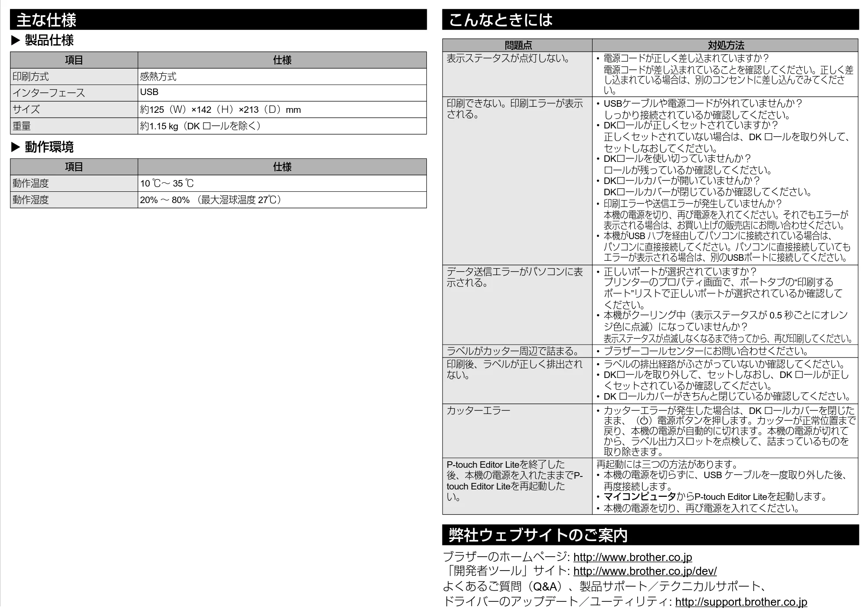Click the 対処方法 column header
The image size is (868, 614).
(x=725, y=45)
